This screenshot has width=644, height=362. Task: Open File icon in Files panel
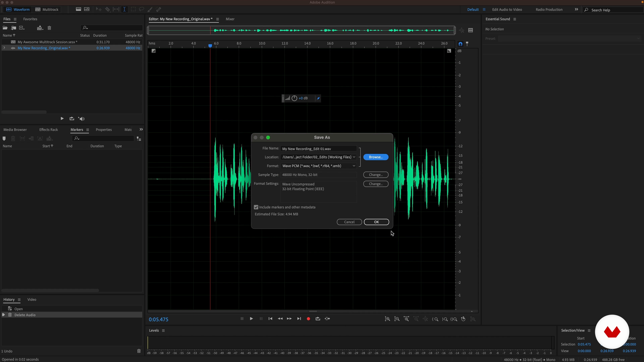(5, 28)
